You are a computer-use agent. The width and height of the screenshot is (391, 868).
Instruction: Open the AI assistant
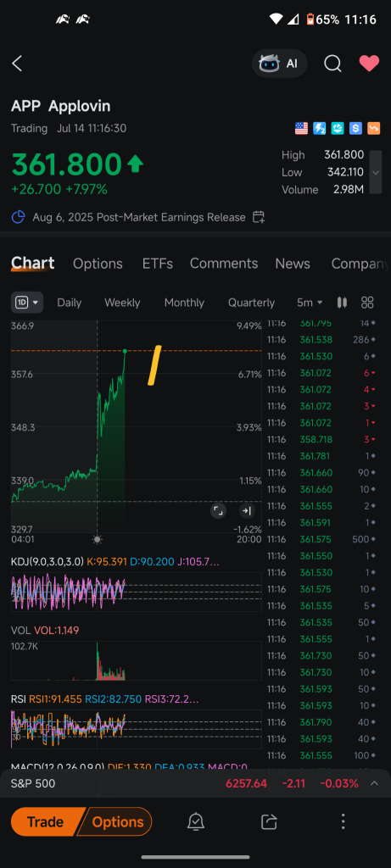pos(279,64)
